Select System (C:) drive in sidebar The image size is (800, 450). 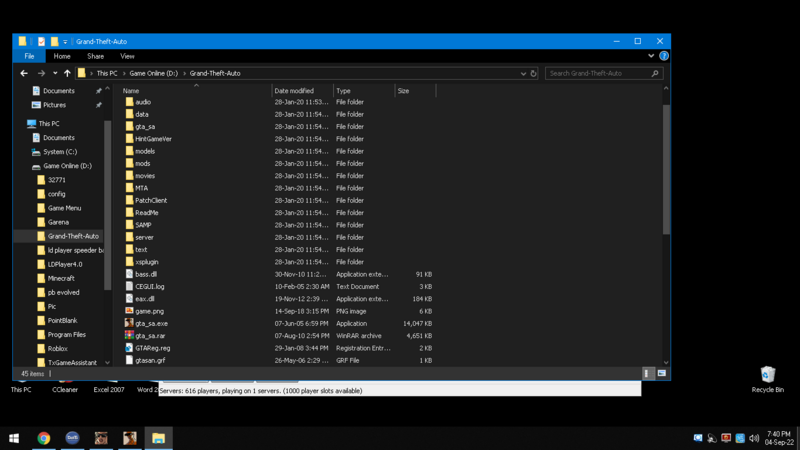tap(60, 152)
